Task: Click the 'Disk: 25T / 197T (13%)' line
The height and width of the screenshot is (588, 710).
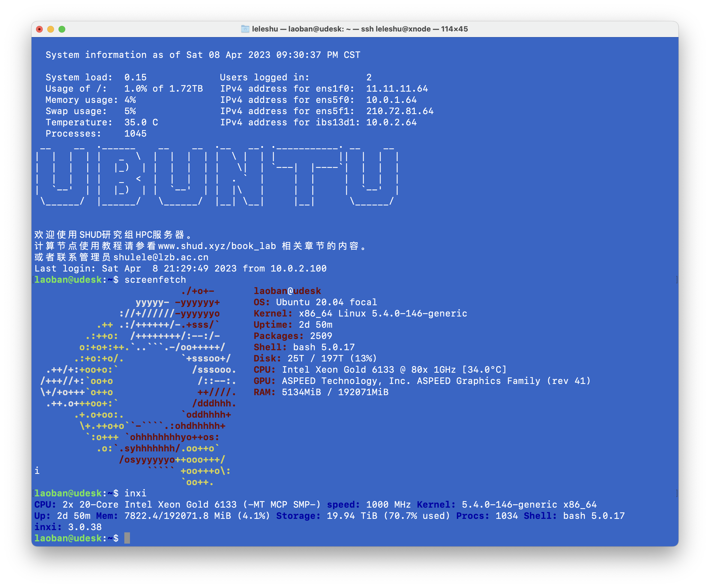Action: tap(315, 358)
